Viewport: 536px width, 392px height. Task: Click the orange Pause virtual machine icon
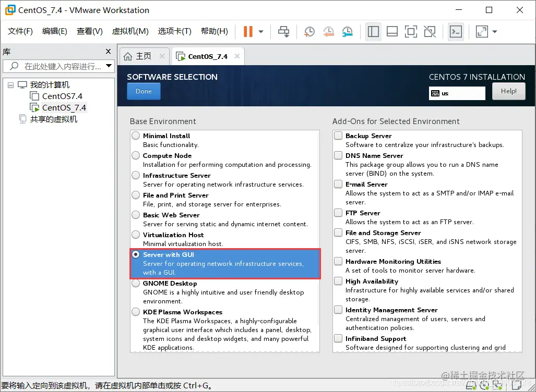point(248,31)
